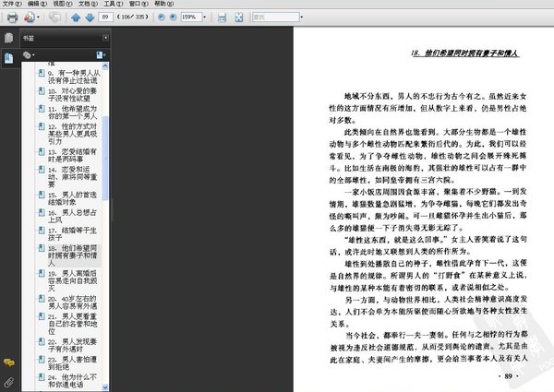Open the 工具 menu
This screenshot has width=554, height=392.
(113, 4)
